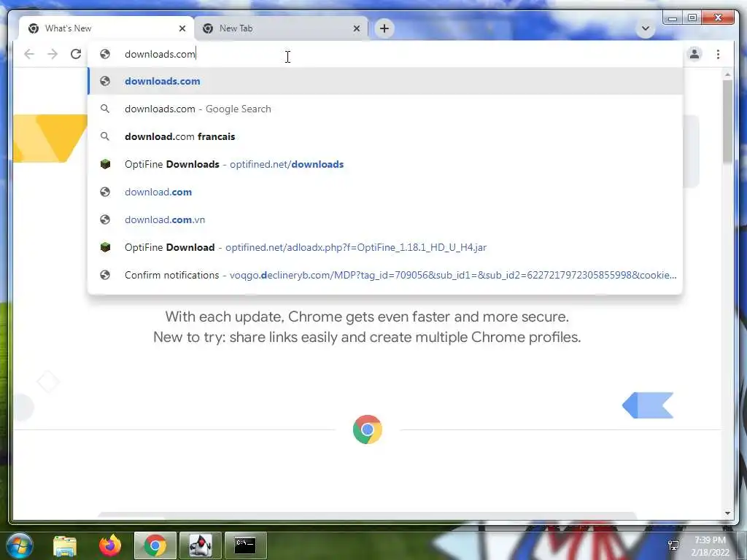Open the Windows Start menu orb

[20, 545]
